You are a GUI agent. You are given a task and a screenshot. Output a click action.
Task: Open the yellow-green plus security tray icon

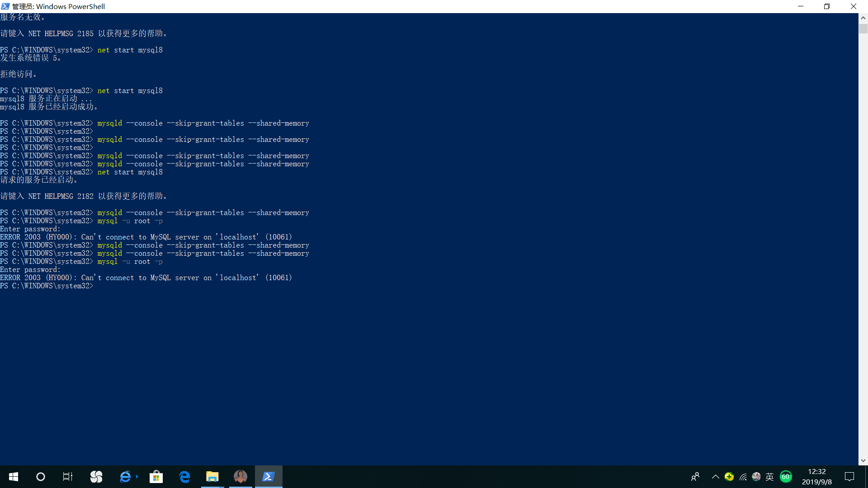click(729, 477)
